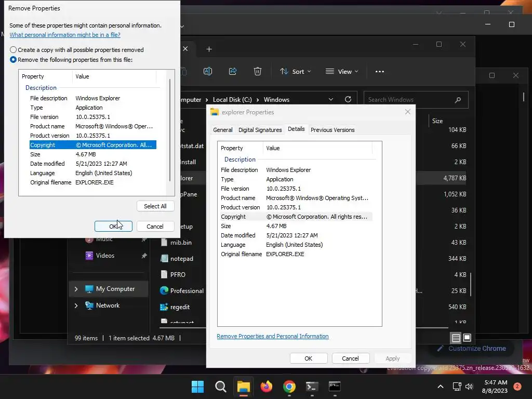Screen dimensions: 532x399
Task: Click Remove Properties and Personal Information link
Action: 272,336
